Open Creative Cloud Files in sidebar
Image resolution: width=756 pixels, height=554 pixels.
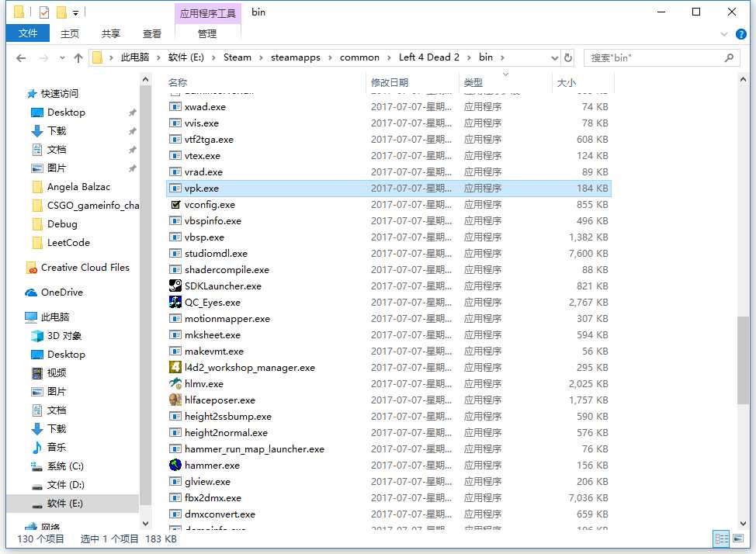(x=85, y=267)
